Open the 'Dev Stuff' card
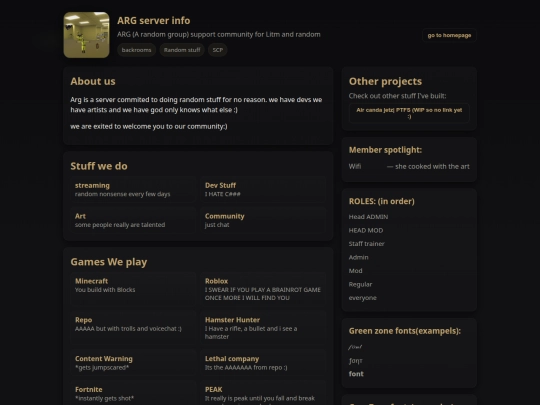The width and height of the screenshot is (540, 405). click(x=263, y=189)
